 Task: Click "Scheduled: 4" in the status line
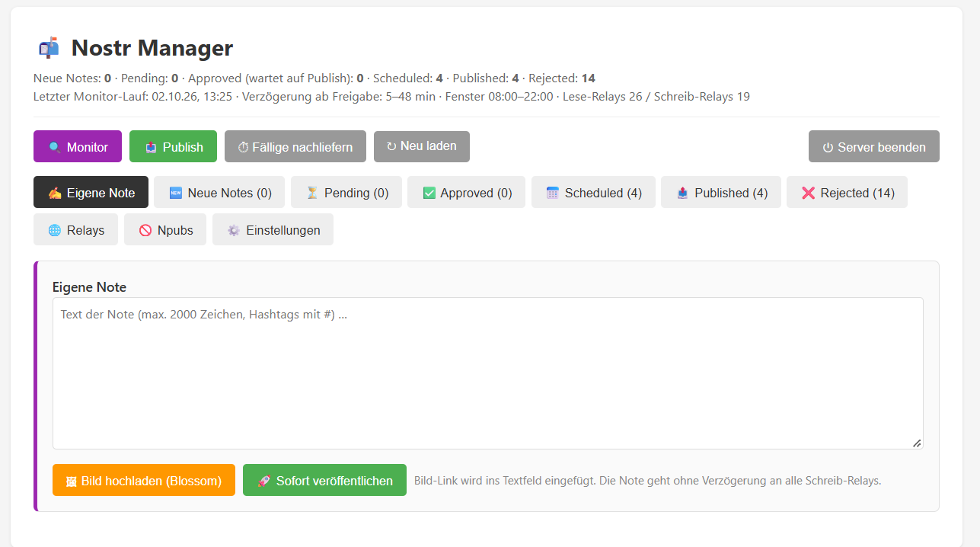[x=408, y=78]
